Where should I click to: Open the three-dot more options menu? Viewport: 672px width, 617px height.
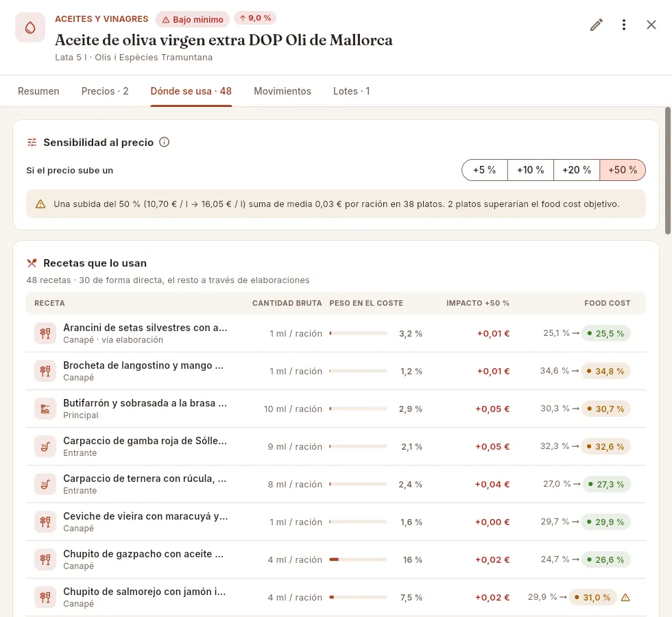623,25
